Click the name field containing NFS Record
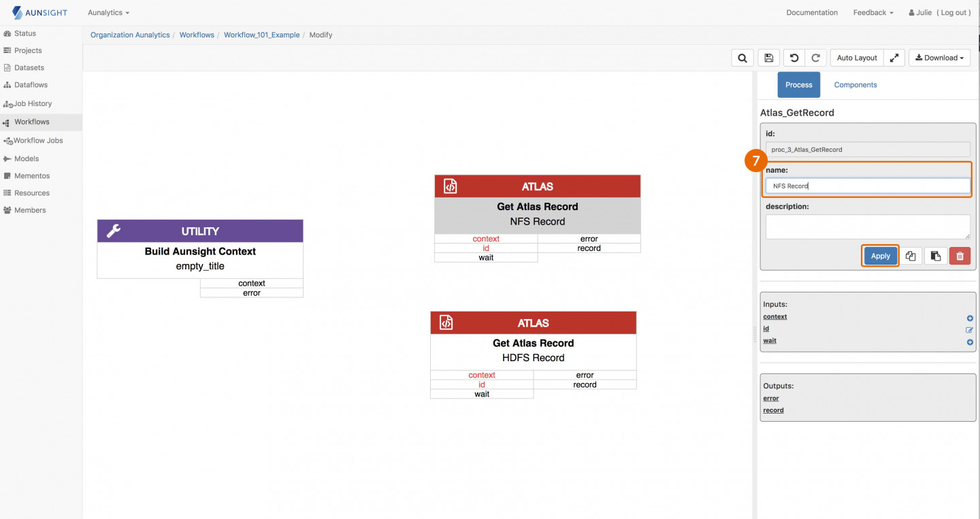 point(868,186)
